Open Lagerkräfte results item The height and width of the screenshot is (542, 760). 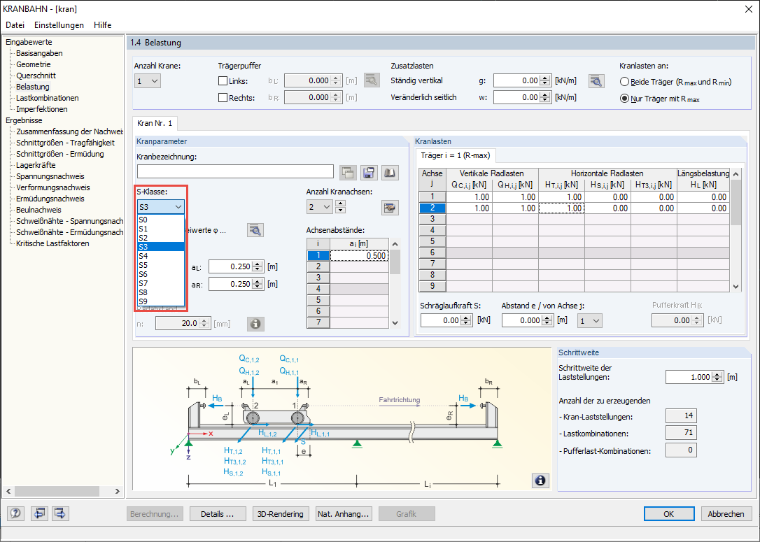(36, 165)
